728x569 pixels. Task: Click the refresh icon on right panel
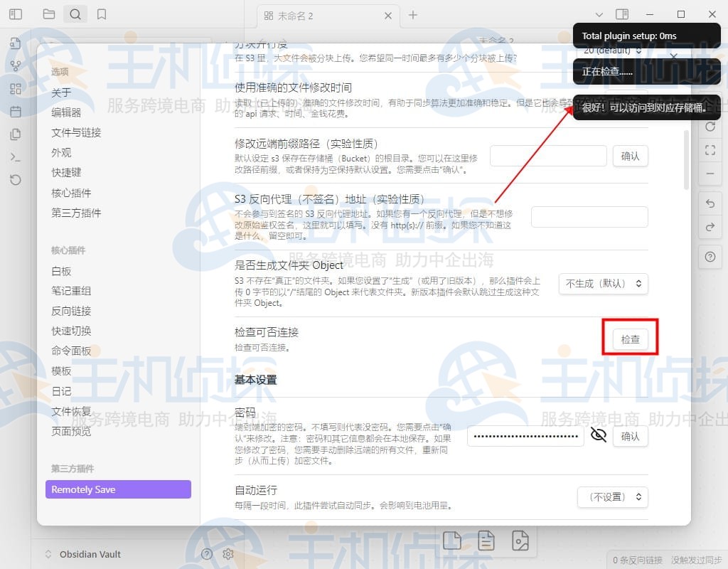710,126
